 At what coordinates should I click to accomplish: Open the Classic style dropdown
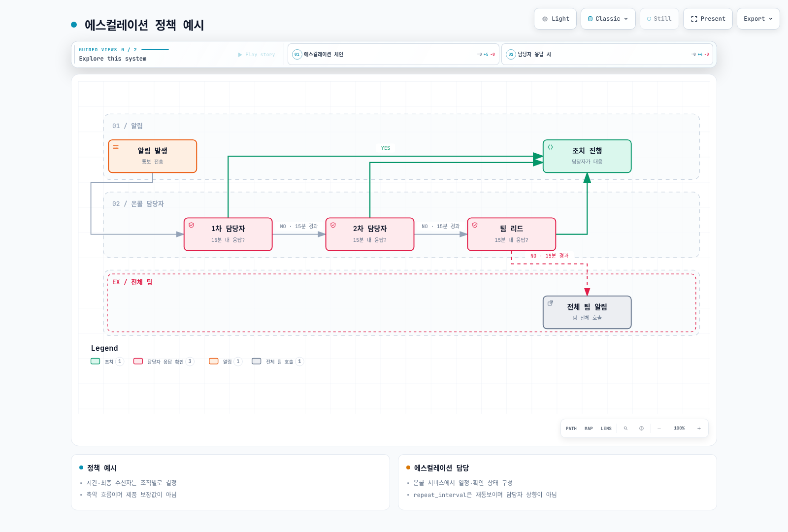608,19
